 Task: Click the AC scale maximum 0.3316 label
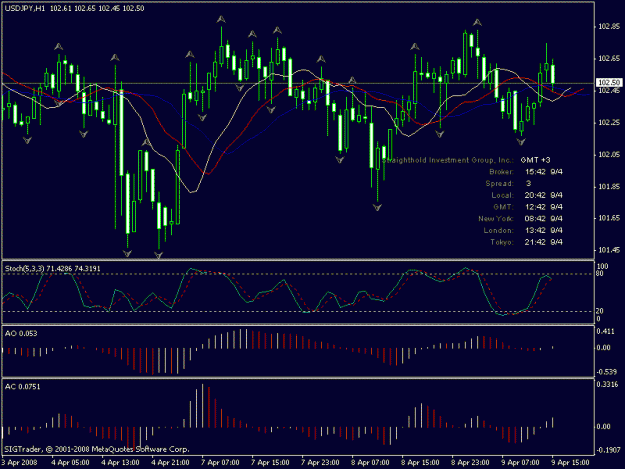(x=607, y=385)
